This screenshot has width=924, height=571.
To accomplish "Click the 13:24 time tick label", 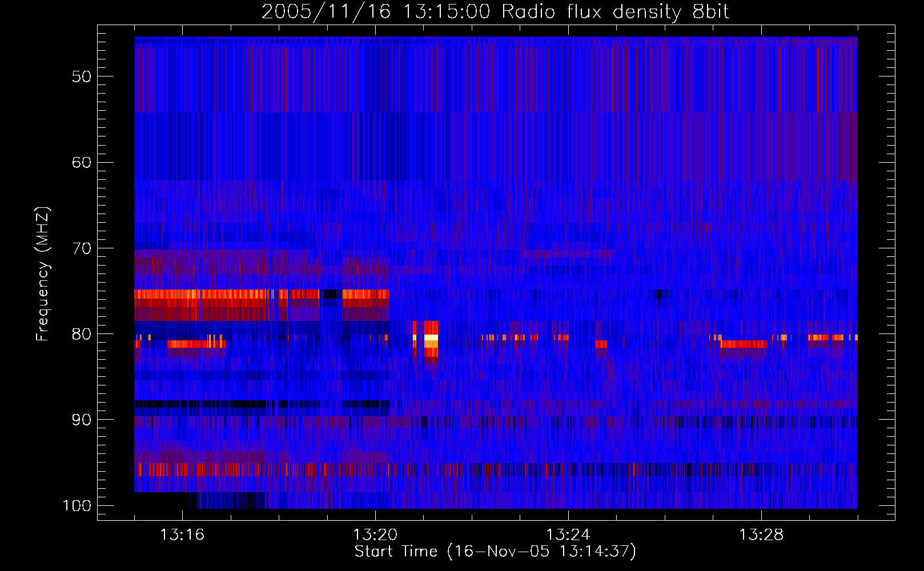I will tap(568, 535).
